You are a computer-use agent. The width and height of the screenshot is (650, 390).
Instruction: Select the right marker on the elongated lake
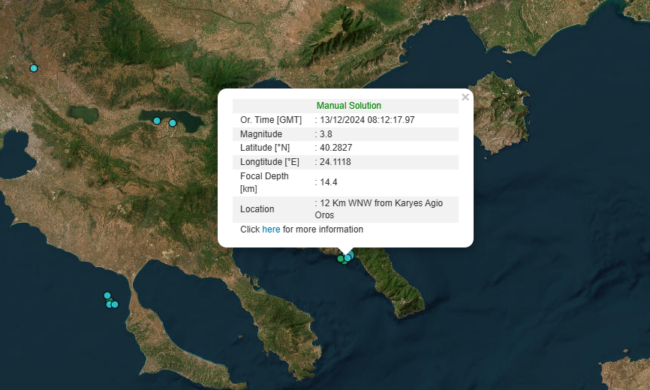[172, 123]
